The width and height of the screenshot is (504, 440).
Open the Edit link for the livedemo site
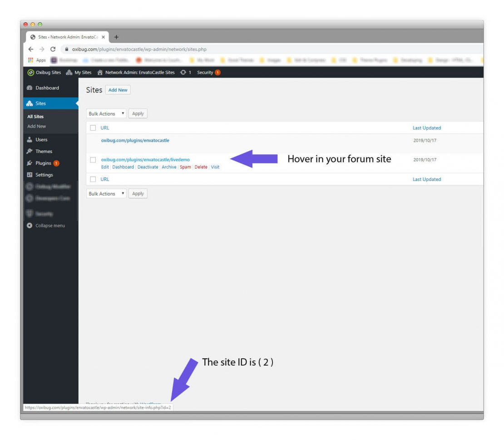pos(105,167)
